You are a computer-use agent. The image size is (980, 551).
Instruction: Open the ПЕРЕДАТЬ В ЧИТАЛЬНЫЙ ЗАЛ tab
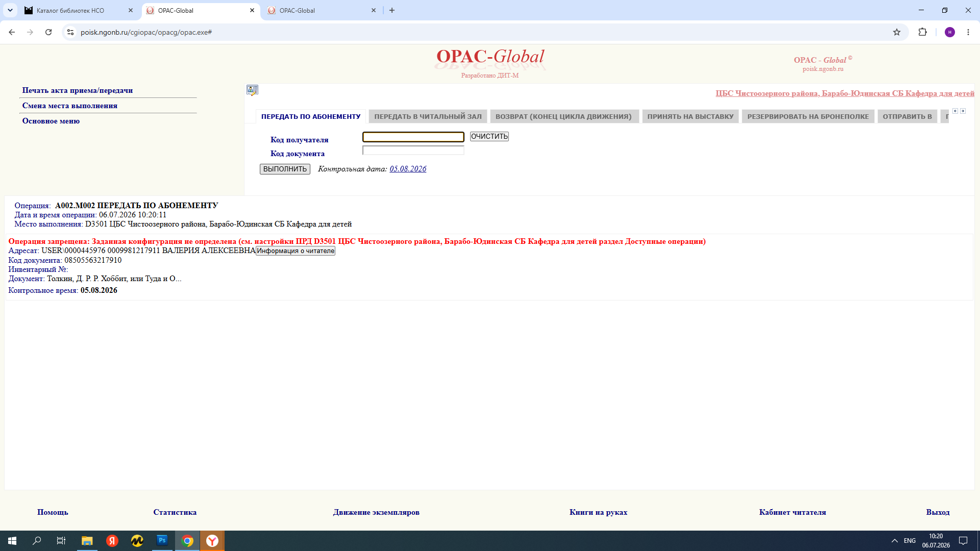coord(428,116)
